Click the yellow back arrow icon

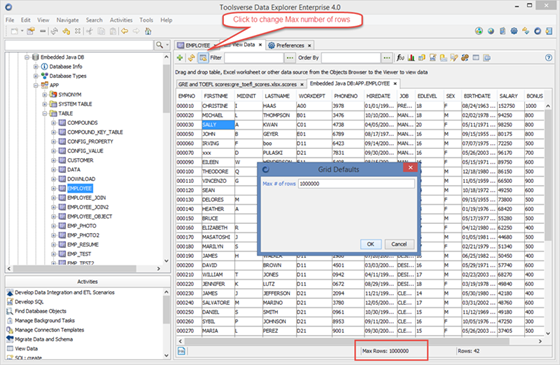coord(124,31)
